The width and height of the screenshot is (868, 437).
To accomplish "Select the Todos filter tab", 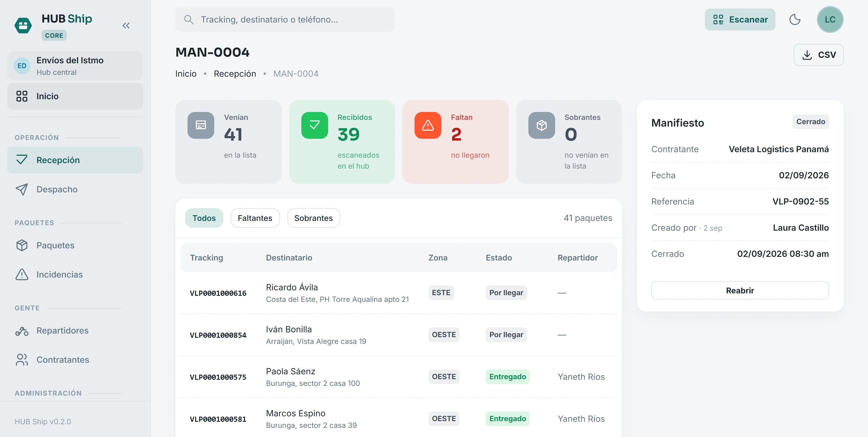I will coord(204,218).
